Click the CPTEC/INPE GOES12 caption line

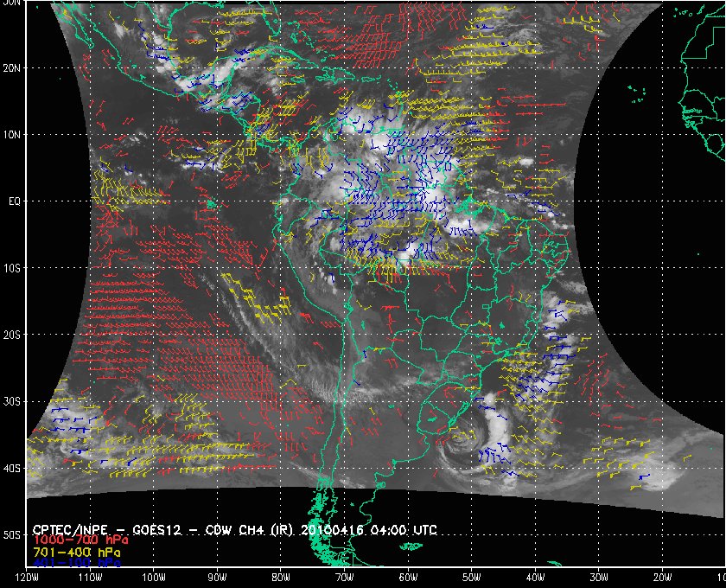[235, 530]
